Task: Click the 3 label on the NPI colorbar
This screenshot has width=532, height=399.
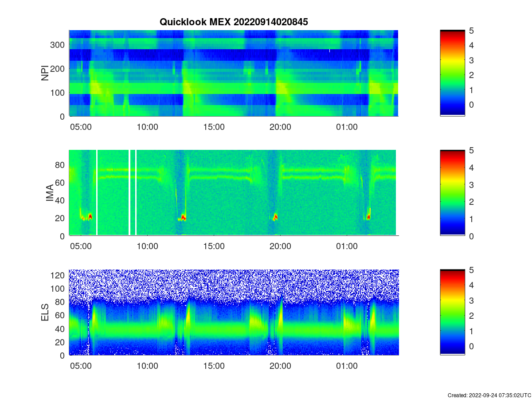Action: pos(472,60)
